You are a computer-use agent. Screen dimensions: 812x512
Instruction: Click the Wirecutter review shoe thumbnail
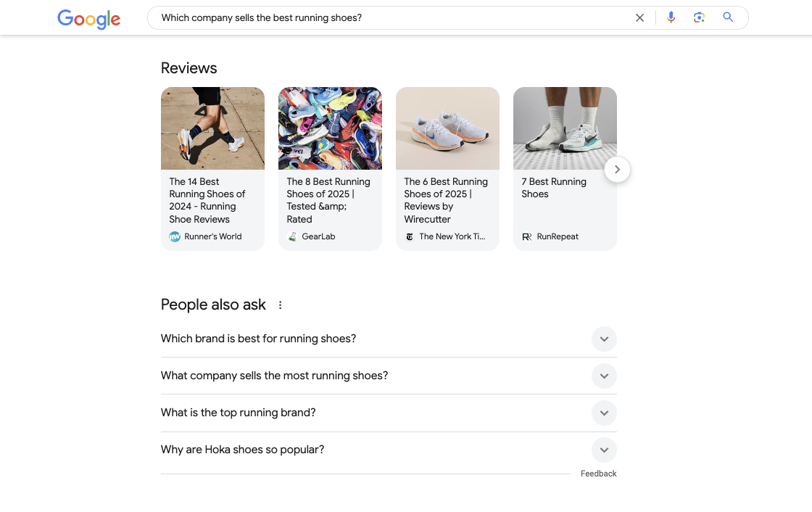pyautogui.click(x=447, y=128)
